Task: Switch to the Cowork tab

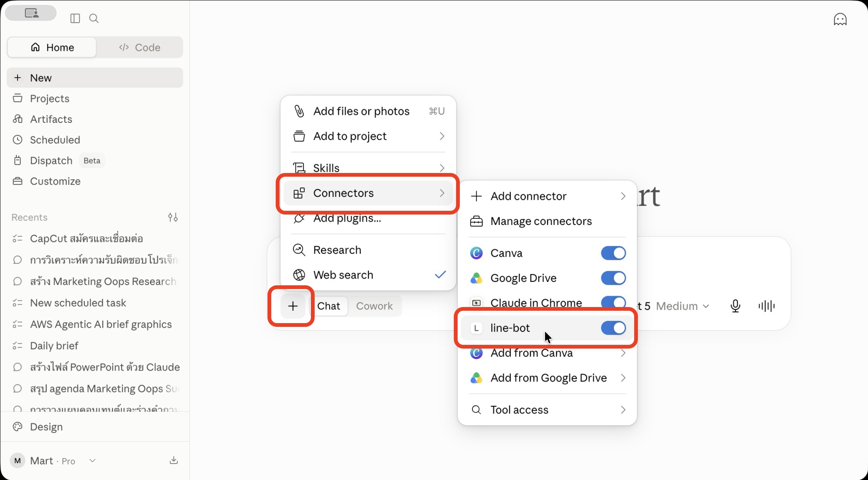Action: click(374, 306)
